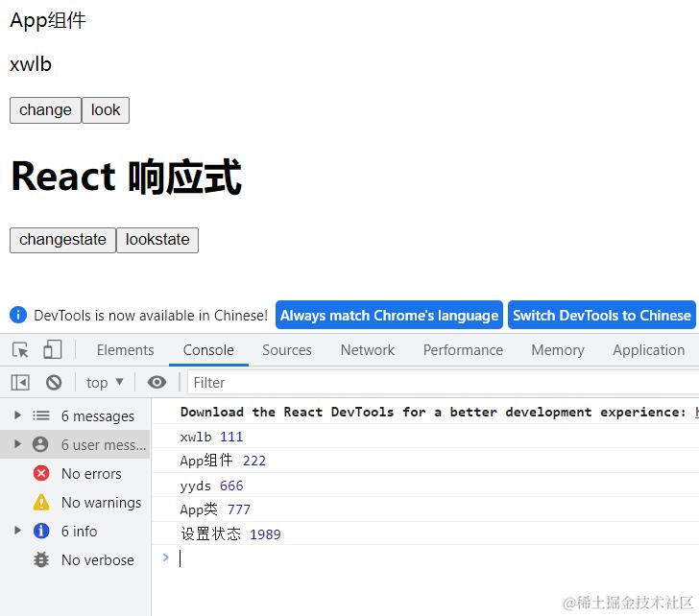Screen dimensions: 699x616
Task: Click the yellow No warnings triangle icon
Action: pyautogui.click(x=41, y=502)
